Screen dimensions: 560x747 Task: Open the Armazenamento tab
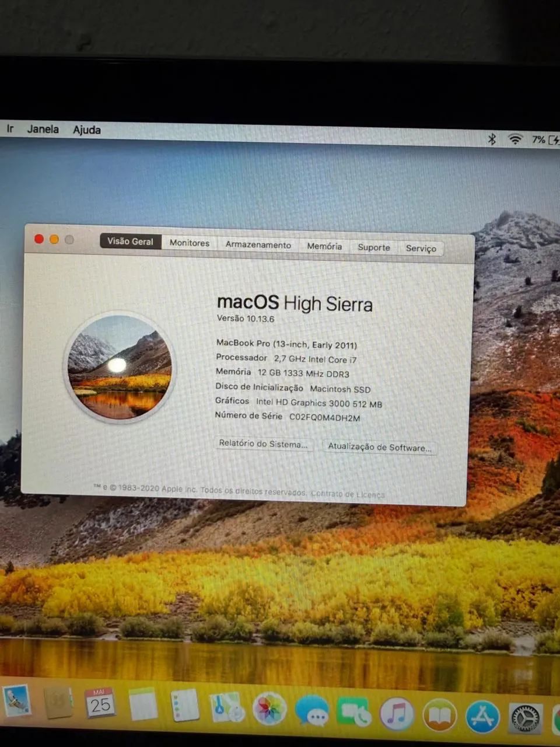coord(258,245)
